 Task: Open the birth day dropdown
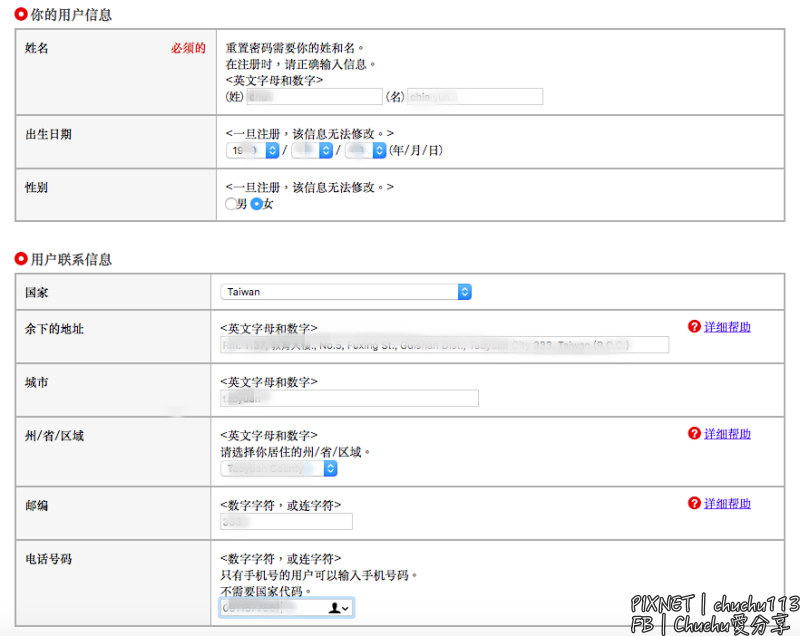(x=364, y=150)
